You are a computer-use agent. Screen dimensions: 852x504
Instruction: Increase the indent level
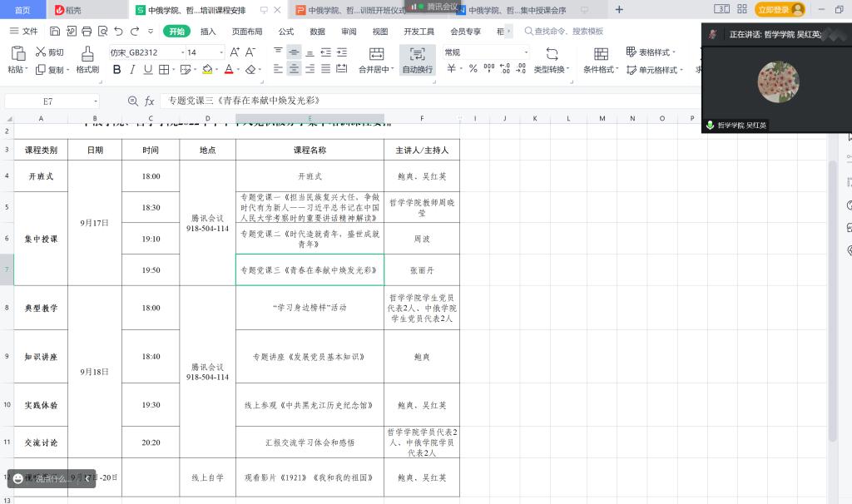click(x=342, y=52)
